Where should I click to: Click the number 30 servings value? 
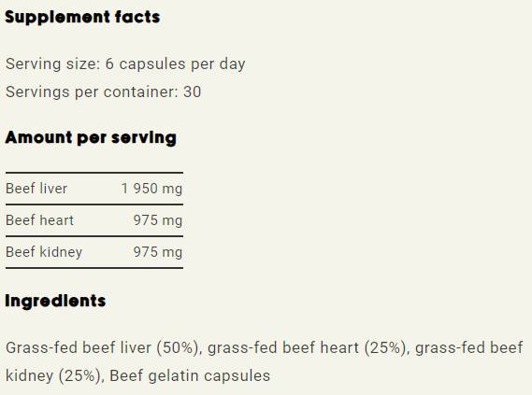coord(193,92)
